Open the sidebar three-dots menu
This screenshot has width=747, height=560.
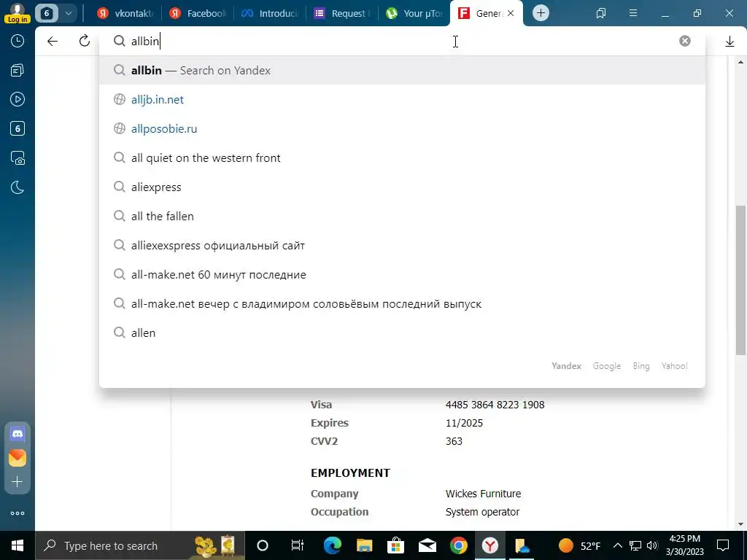(18, 513)
